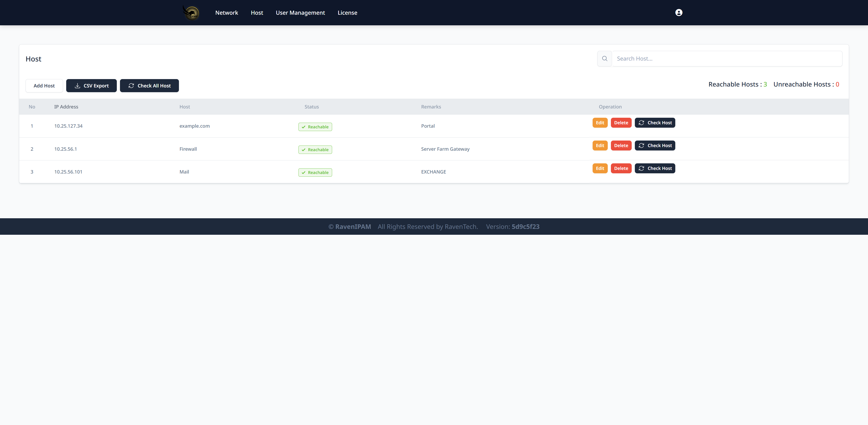Go to User Management

point(300,13)
